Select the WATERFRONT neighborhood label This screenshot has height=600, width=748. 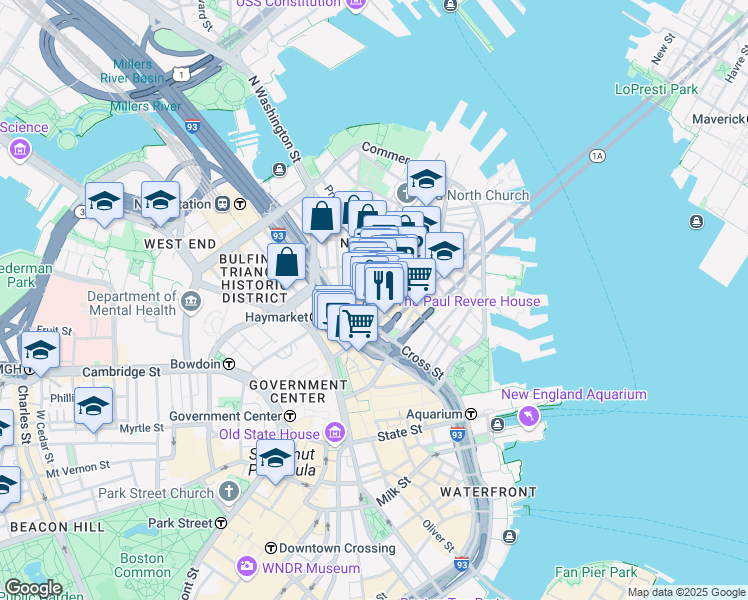coord(488,492)
